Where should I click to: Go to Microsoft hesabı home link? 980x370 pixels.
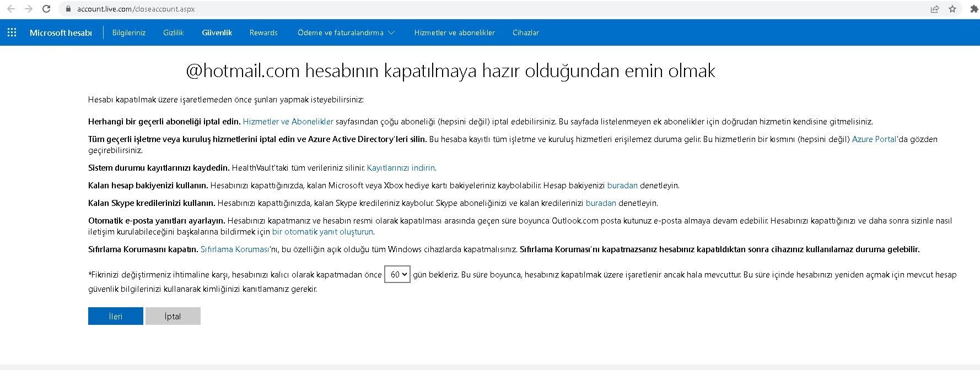pyautogui.click(x=61, y=32)
